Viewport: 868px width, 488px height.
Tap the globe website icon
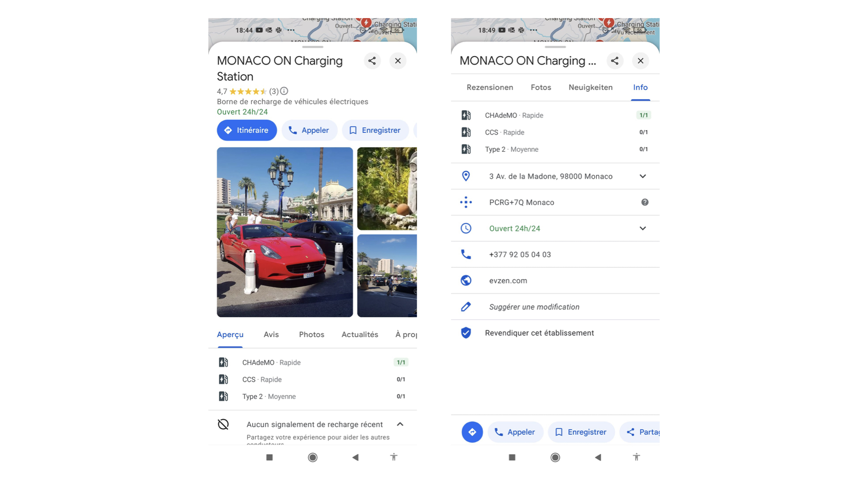click(466, 281)
